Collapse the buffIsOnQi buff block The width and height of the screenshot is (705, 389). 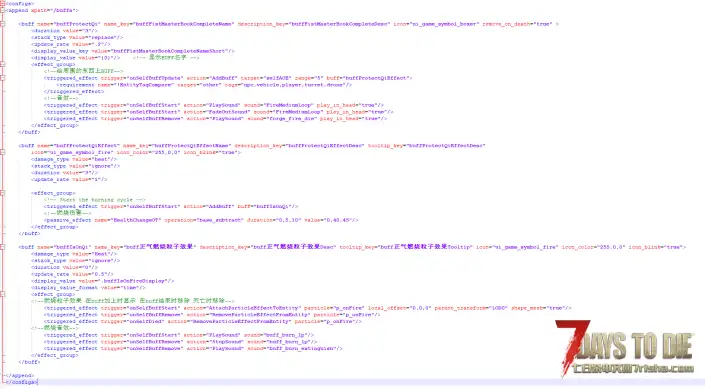[x=3, y=247]
